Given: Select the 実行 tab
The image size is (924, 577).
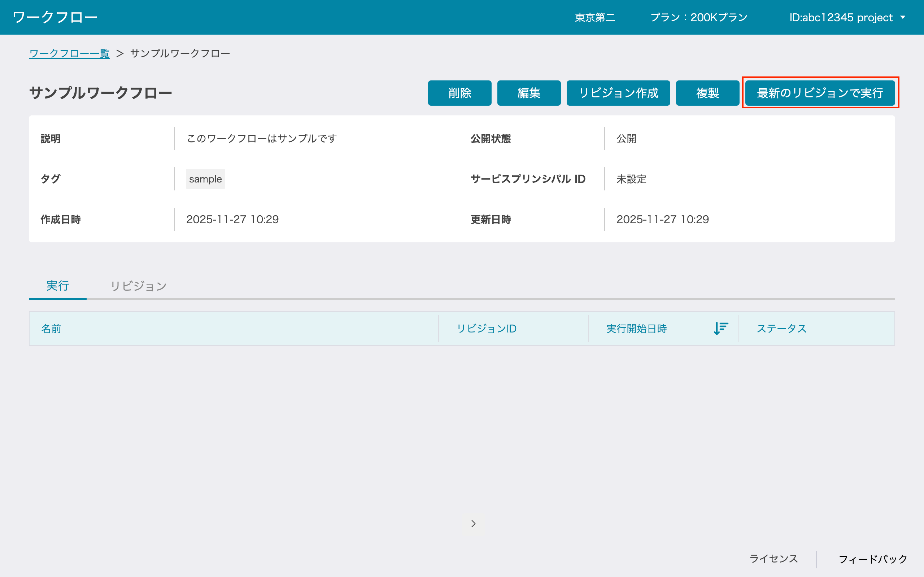Looking at the screenshot, I should pyautogui.click(x=58, y=286).
